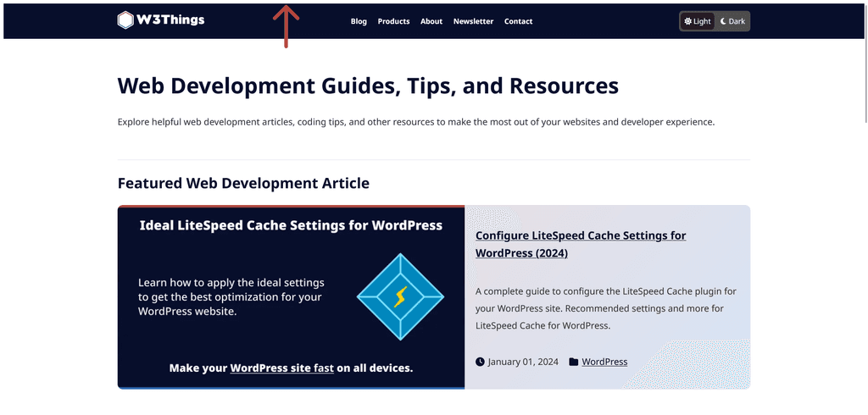Go to the About page
The image size is (868, 415).
point(431,21)
